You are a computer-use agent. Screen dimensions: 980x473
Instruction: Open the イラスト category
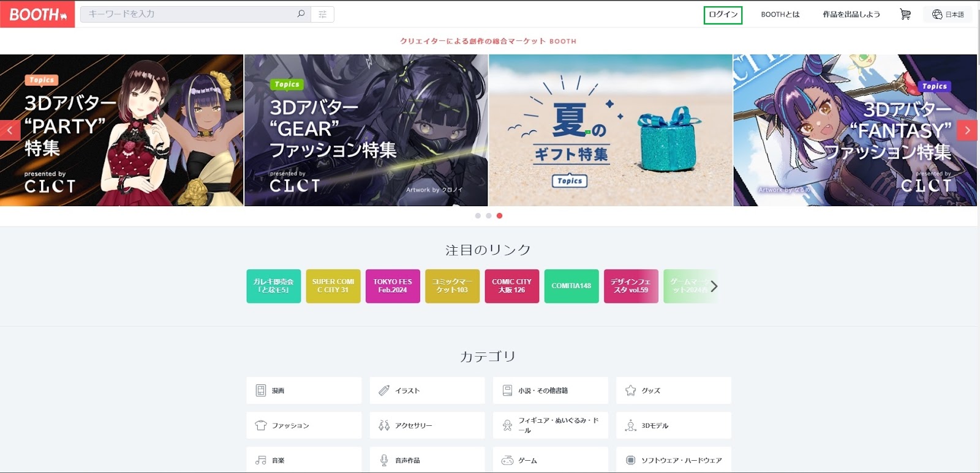(427, 390)
